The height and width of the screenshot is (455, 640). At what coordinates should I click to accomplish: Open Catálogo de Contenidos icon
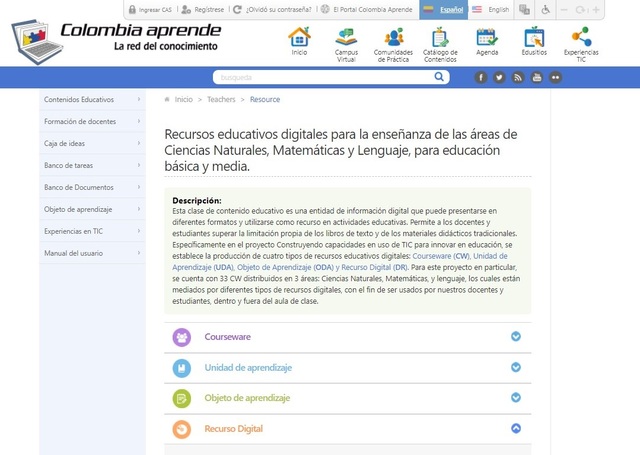(440, 37)
